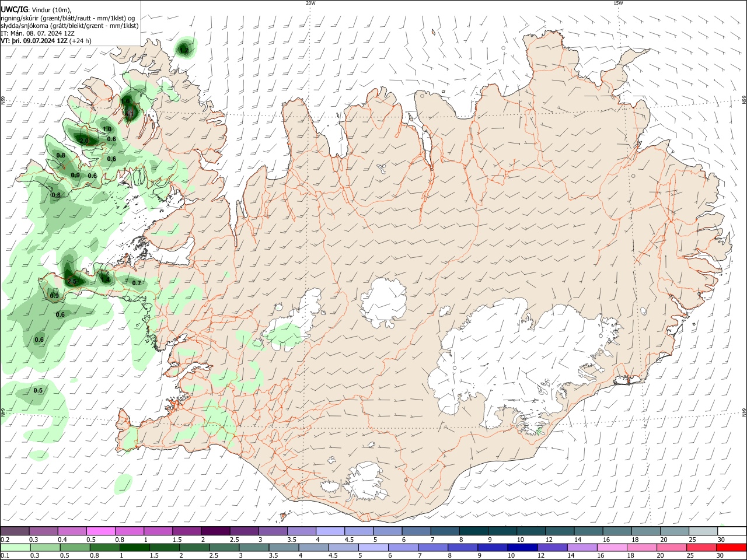Pick the violet 12–14 swatch in lower scale

pos(551,547)
